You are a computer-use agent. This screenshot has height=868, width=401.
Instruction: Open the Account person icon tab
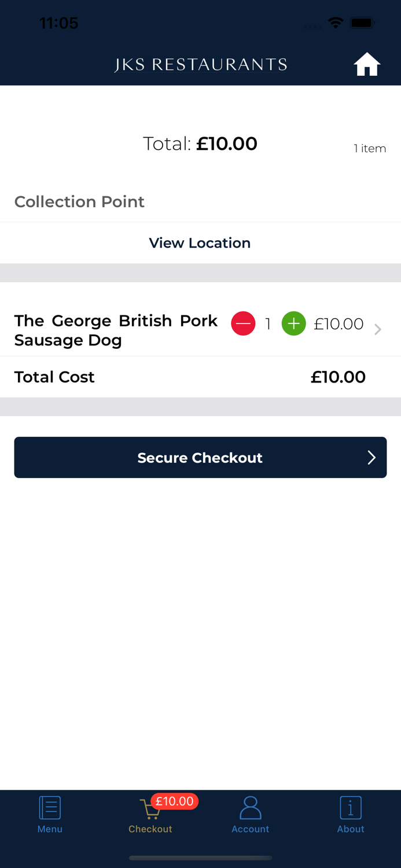[250, 808]
